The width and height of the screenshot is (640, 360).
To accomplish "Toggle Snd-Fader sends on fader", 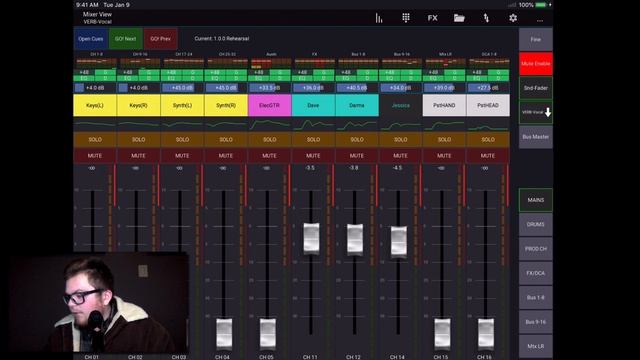I will [x=536, y=88].
